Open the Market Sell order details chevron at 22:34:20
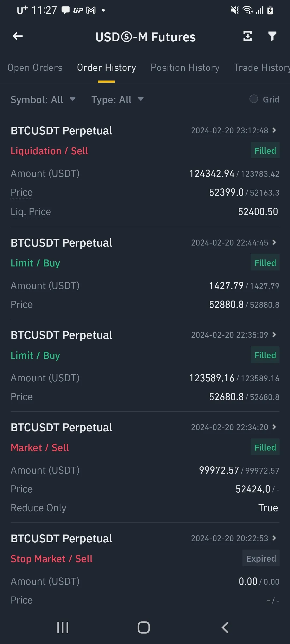 [274, 427]
